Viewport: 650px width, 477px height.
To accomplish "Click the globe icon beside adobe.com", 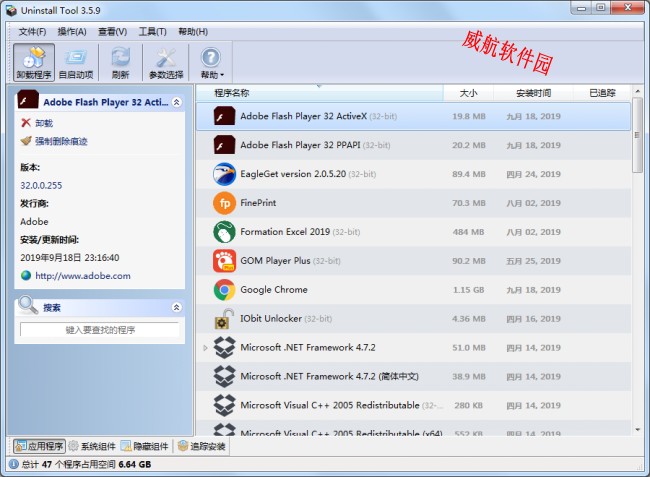I will pos(26,276).
